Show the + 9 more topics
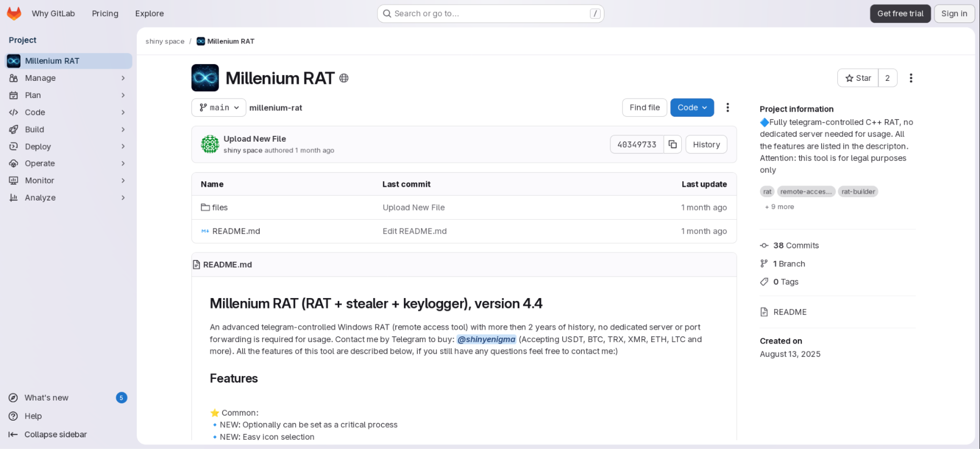Image resolution: width=980 pixels, height=449 pixels. pos(779,207)
